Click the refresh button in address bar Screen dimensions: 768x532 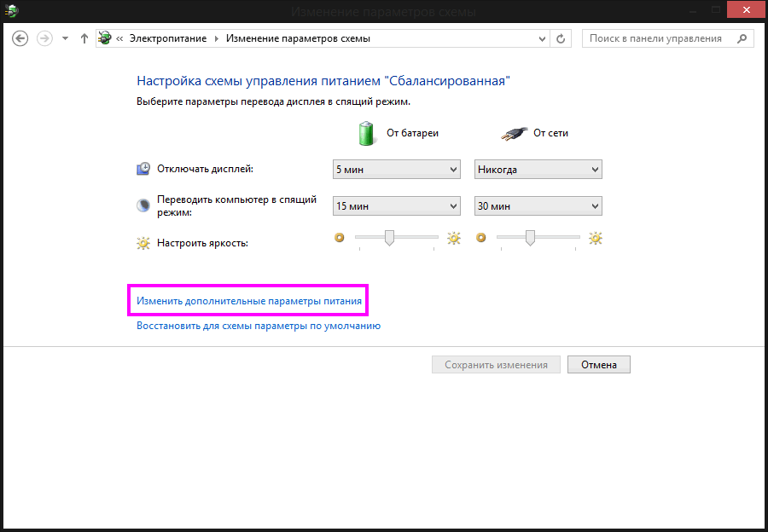point(561,38)
